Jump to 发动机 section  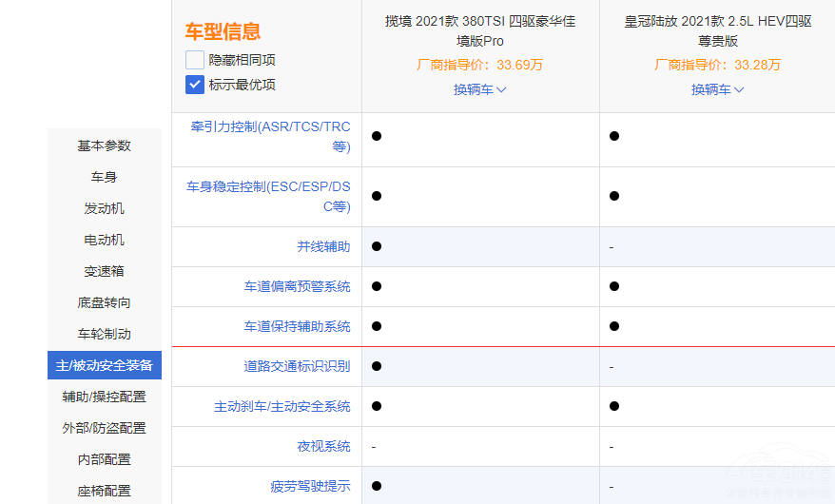click(105, 208)
